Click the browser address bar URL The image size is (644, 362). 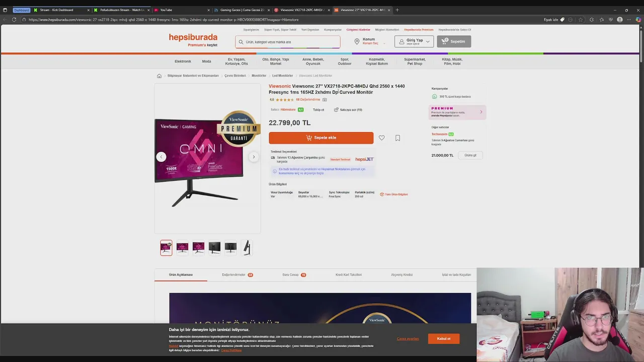[164, 20]
